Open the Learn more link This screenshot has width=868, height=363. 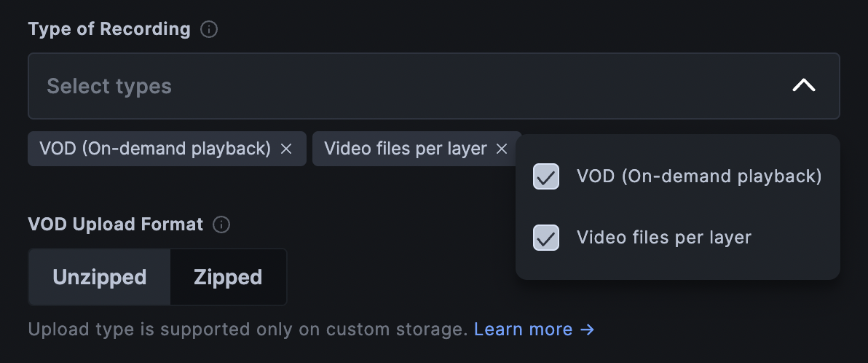coord(523,330)
